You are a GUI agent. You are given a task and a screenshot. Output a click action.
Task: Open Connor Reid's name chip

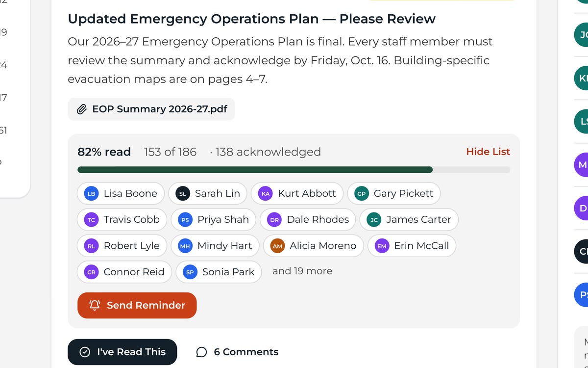pyautogui.click(x=124, y=272)
